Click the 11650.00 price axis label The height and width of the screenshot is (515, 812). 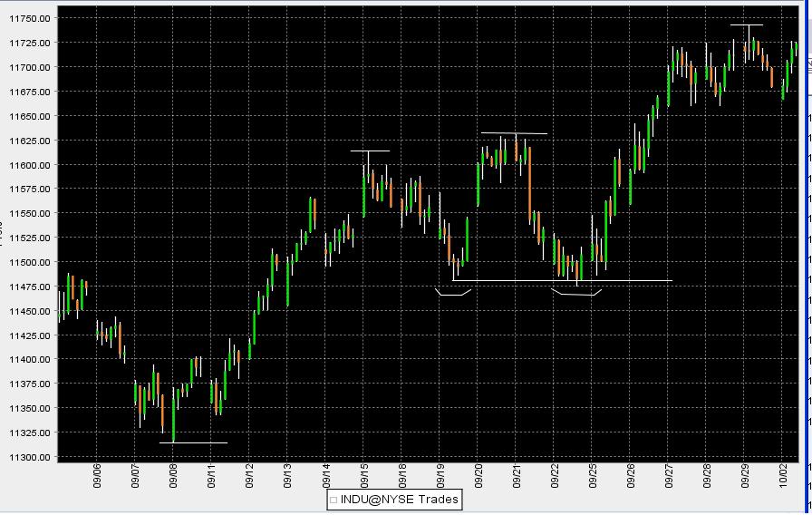30,116
